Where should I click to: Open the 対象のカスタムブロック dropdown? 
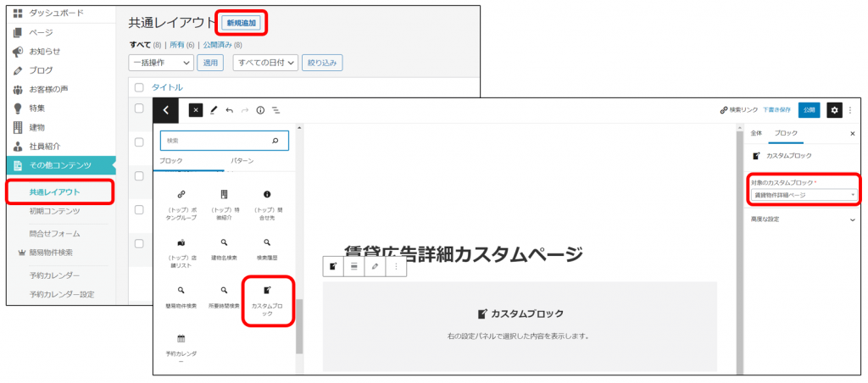pyautogui.click(x=804, y=195)
